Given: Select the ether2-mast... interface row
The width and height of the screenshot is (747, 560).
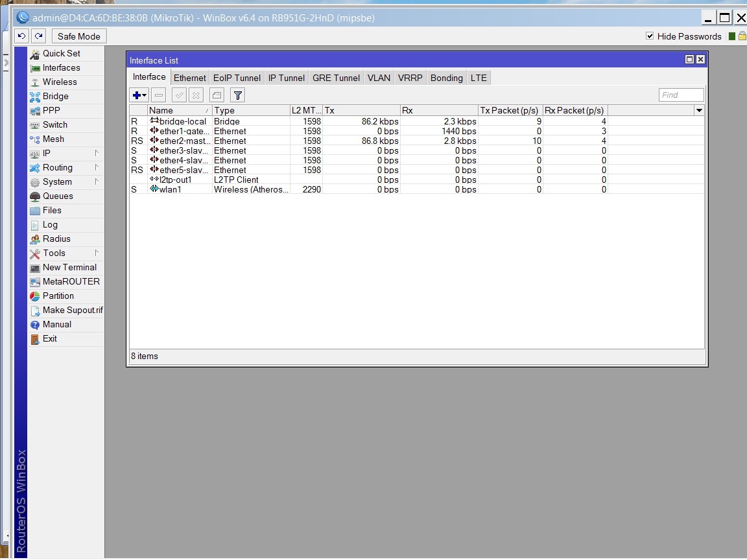Looking at the screenshot, I should [x=416, y=141].
